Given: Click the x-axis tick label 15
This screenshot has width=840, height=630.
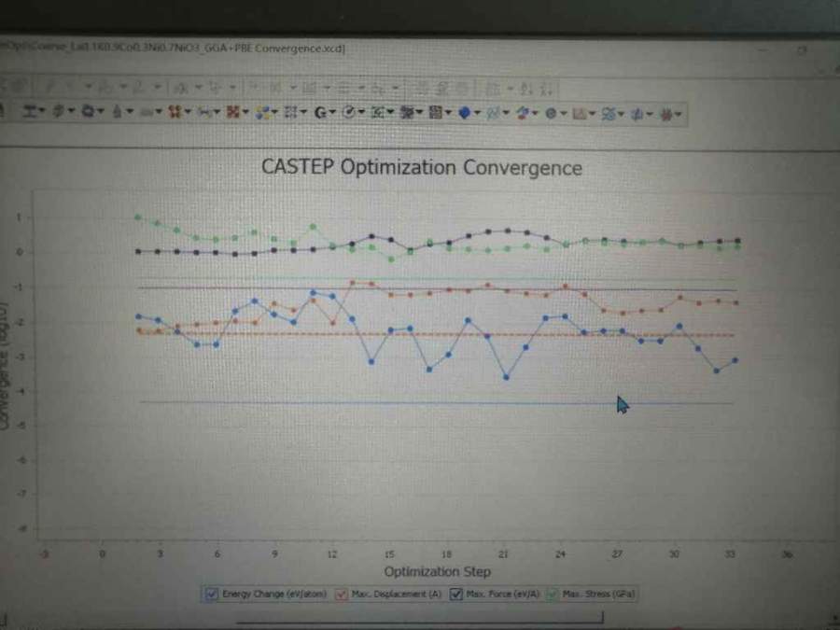Looking at the screenshot, I should click(x=389, y=553).
